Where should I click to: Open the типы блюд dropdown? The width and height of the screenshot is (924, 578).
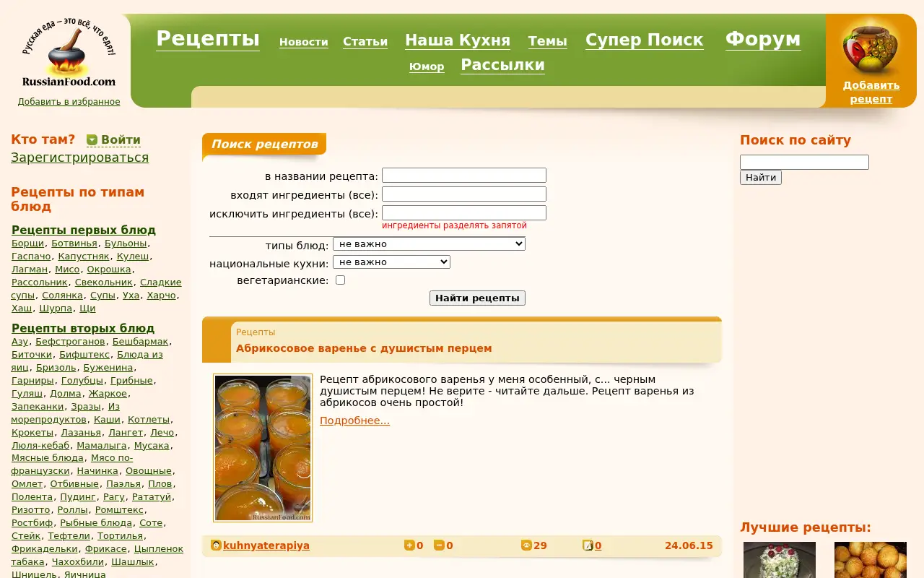(429, 244)
